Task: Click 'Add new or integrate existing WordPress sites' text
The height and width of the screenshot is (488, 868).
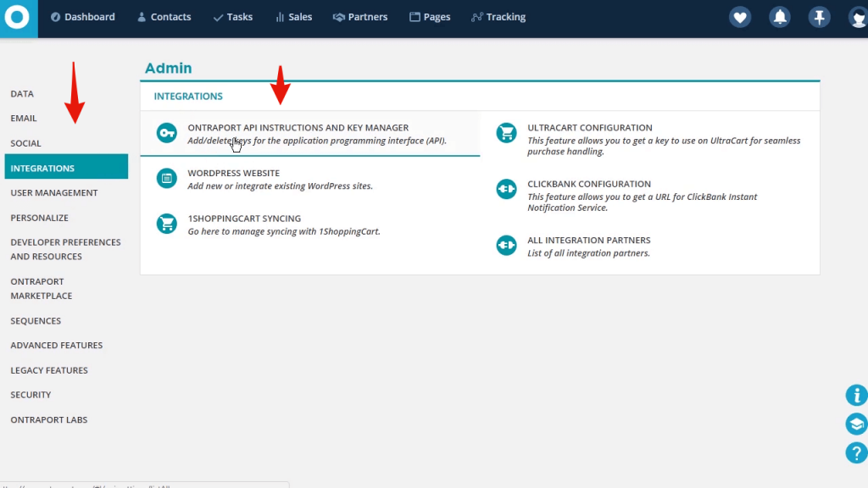Action: click(280, 186)
